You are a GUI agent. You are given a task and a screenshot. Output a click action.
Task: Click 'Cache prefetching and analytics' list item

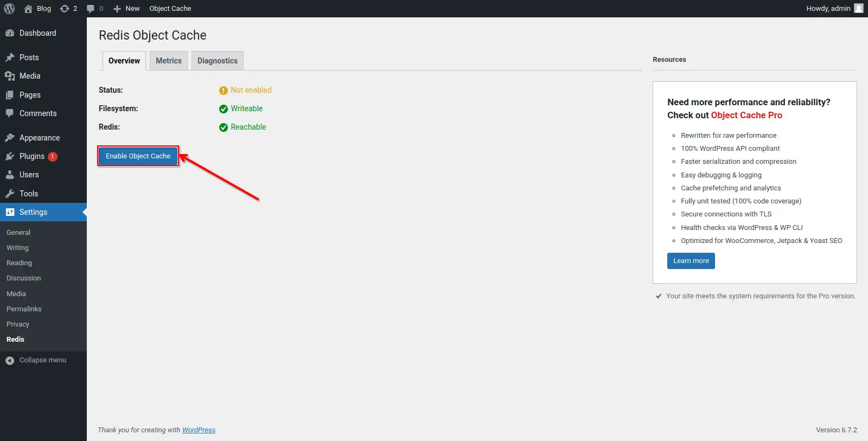(731, 188)
